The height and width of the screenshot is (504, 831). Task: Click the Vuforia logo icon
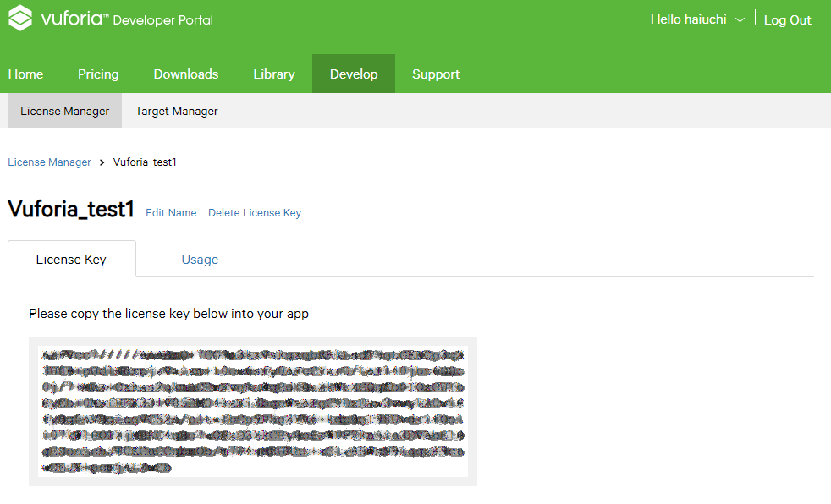pos(20,18)
